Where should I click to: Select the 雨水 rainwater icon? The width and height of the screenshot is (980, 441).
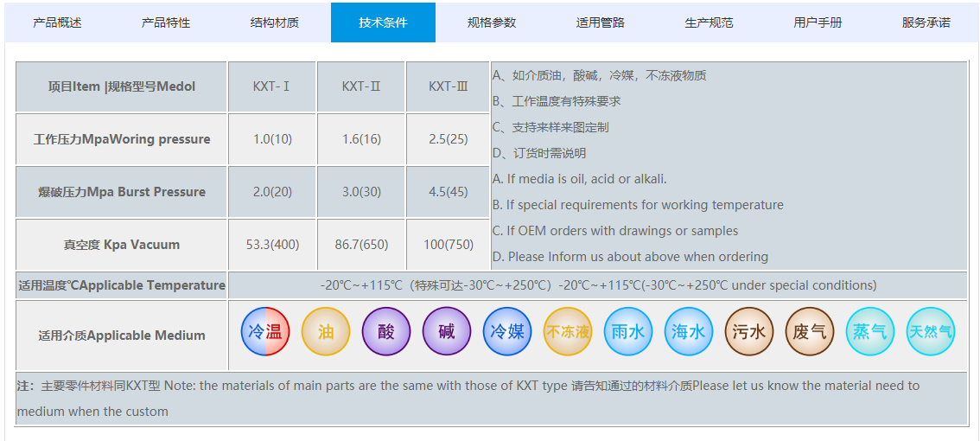[628, 331]
